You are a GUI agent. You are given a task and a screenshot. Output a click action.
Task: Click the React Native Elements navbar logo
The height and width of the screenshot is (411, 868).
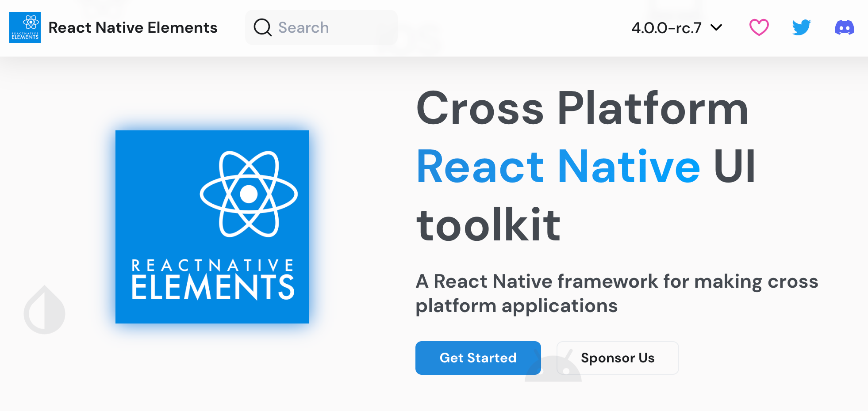click(25, 27)
